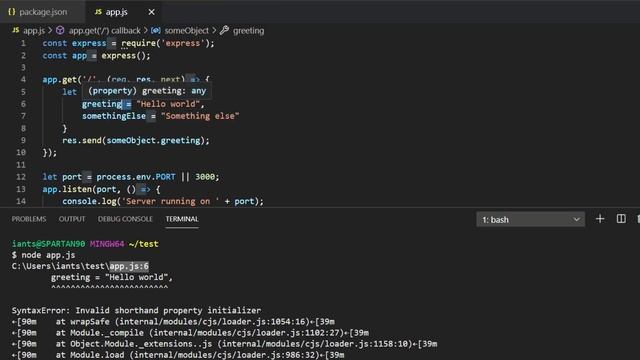
Task: Click the cube icon before app.get breadcrumb
Action: (x=60, y=30)
